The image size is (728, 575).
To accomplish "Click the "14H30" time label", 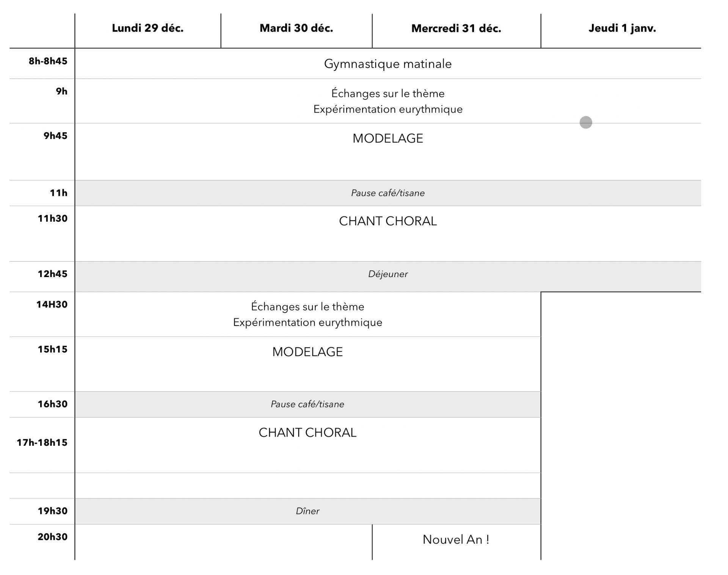I will (52, 304).
